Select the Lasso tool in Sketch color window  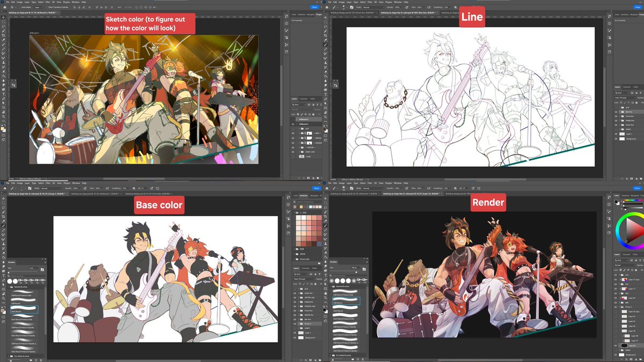(3, 26)
